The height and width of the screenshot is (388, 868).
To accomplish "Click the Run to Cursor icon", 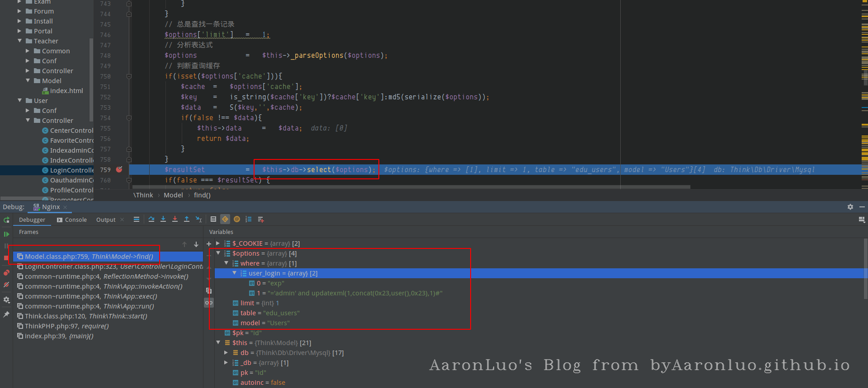I will coord(198,220).
